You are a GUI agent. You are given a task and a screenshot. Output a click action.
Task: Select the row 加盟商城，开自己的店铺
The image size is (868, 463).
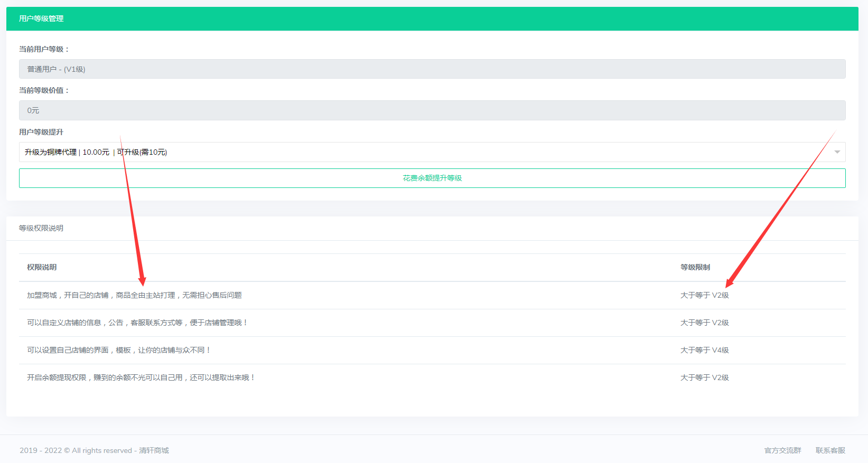point(432,295)
